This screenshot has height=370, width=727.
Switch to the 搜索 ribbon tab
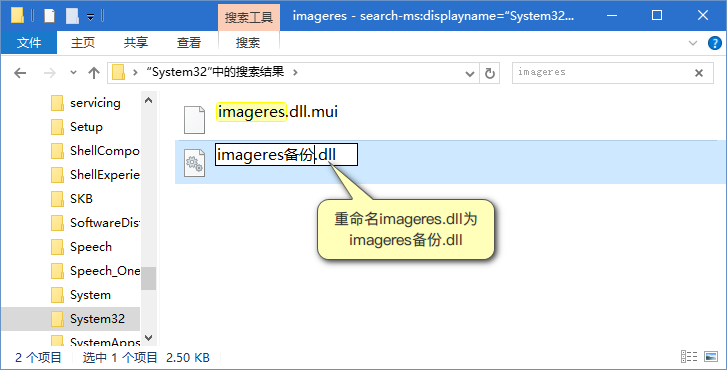pyautogui.click(x=248, y=43)
